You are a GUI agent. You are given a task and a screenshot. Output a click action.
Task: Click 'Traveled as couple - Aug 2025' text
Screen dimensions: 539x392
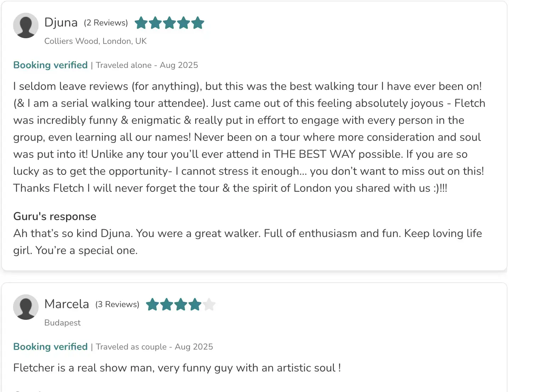click(x=154, y=347)
